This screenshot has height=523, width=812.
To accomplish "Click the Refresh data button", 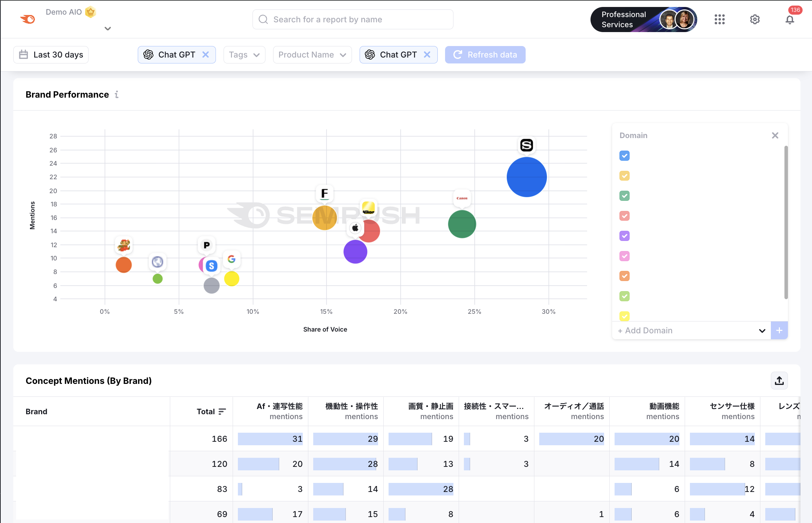I will [x=485, y=55].
